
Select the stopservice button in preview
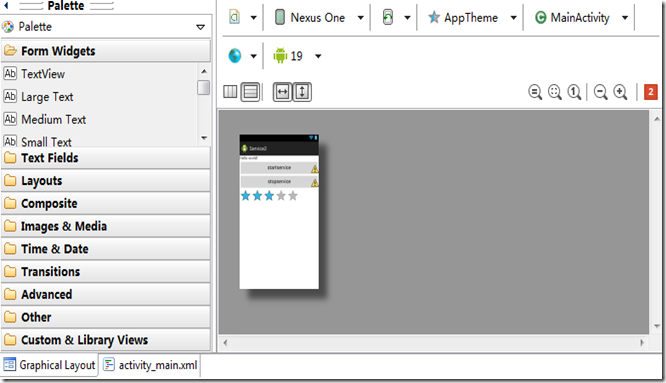click(279, 182)
